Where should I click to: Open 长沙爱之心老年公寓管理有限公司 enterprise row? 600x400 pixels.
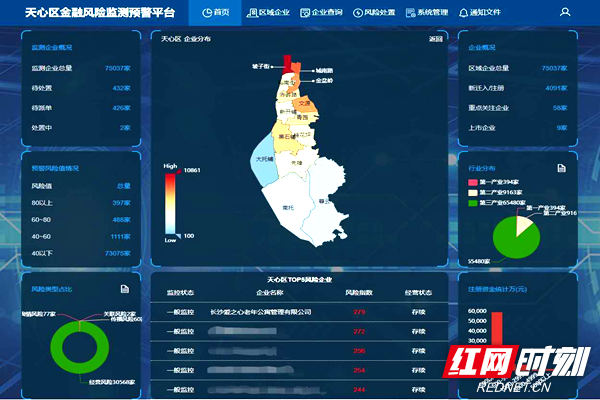[x=262, y=312]
